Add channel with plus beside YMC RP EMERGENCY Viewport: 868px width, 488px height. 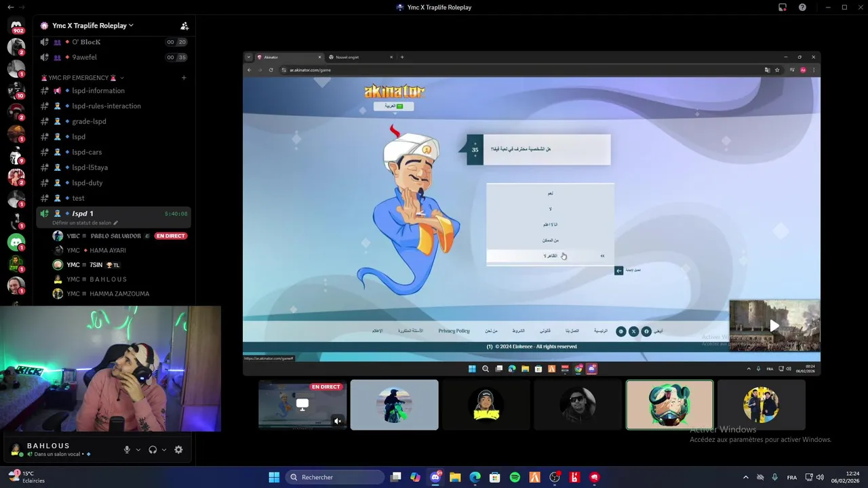[x=184, y=78]
